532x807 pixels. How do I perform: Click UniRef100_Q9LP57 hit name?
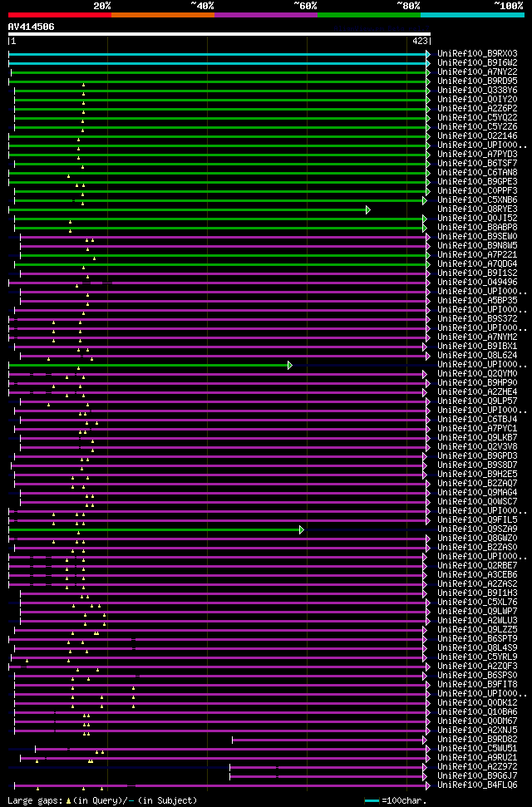point(477,401)
